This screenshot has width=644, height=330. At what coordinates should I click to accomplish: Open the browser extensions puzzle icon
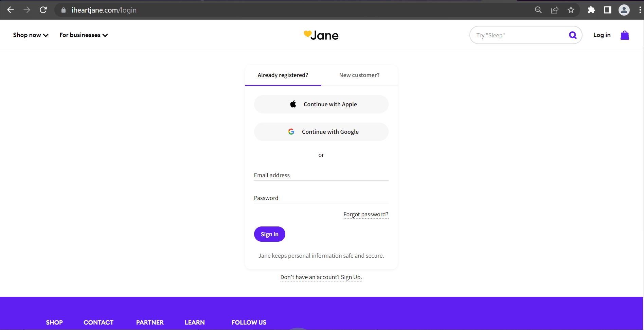591,10
